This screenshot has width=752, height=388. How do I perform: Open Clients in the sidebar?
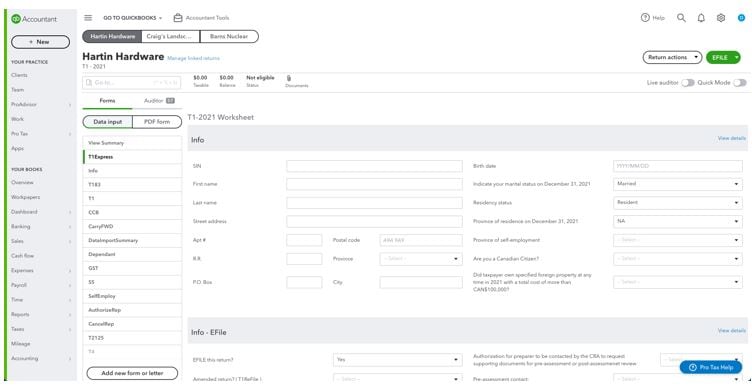click(x=19, y=75)
